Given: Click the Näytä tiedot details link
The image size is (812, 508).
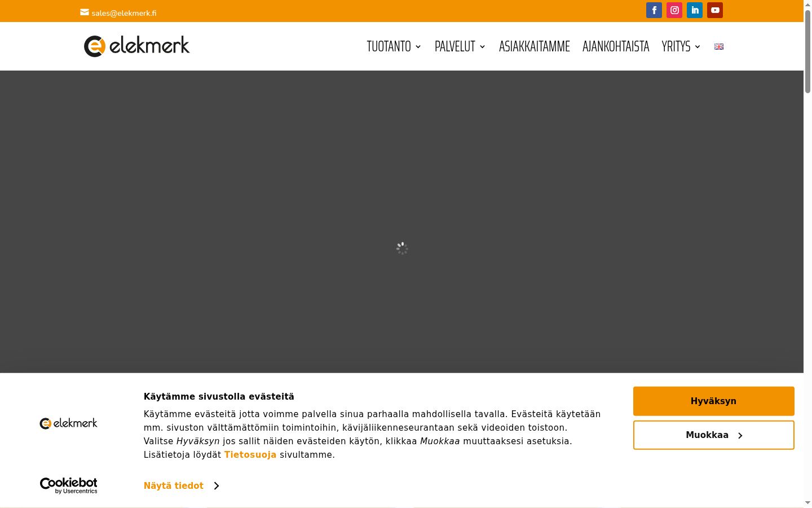Looking at the screenshot, I should pos(174,486).
